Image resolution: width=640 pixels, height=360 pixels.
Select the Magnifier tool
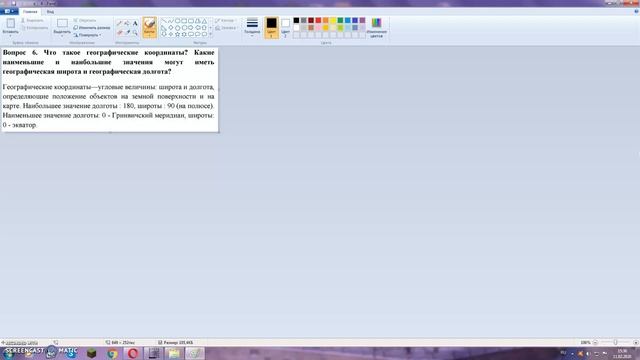tap(135, 32)
